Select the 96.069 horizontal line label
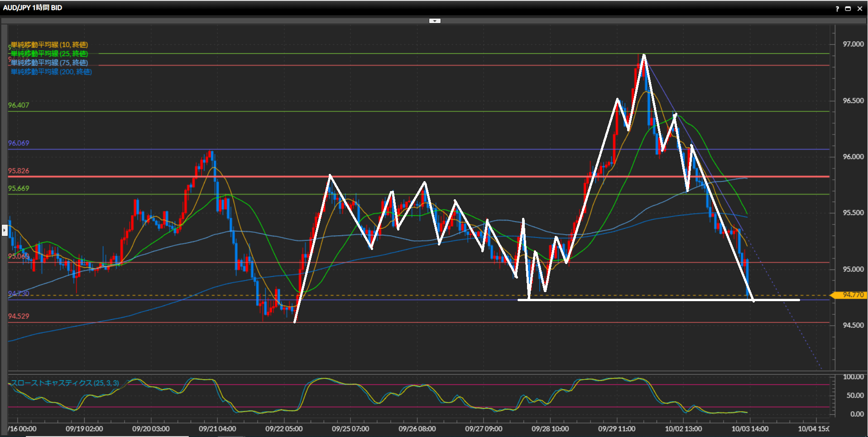This screenshot has width=868, height=437. [x=19, y=143]
